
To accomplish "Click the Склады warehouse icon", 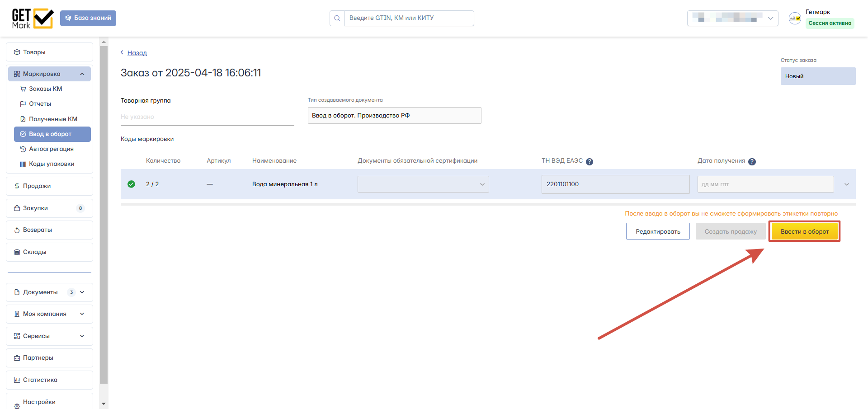I will (17, 252).
